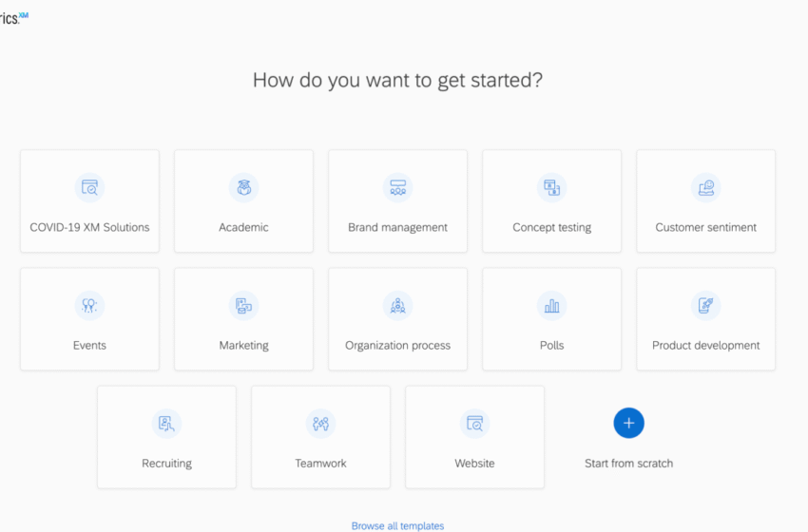Open the Concept testing icon
This screenshot has width=808, height=532.
[x=551, y=188]
